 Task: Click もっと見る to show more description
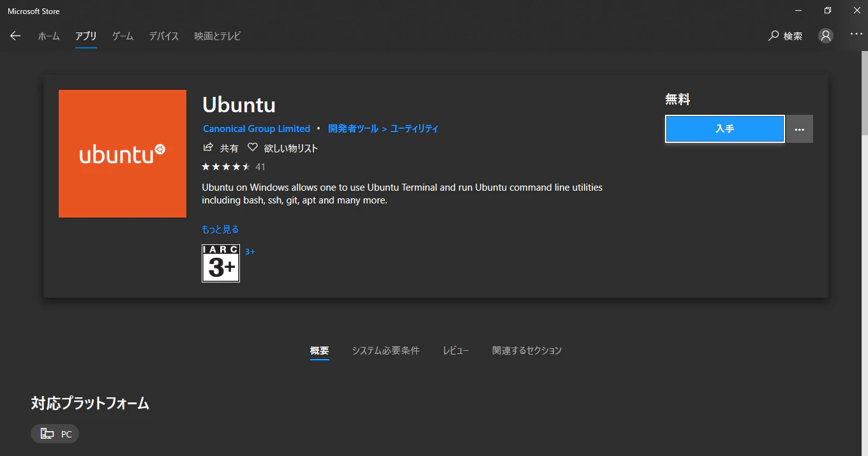point(220,230)
